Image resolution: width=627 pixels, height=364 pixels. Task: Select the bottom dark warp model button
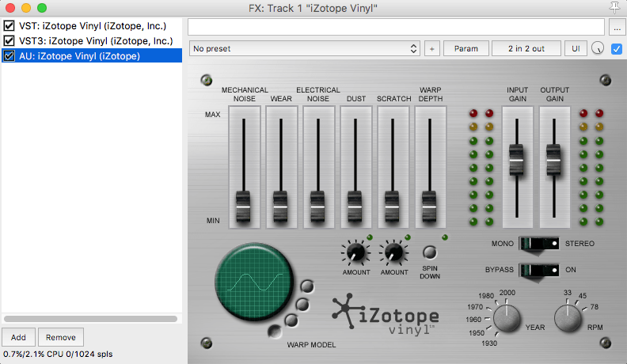(274, 332)
